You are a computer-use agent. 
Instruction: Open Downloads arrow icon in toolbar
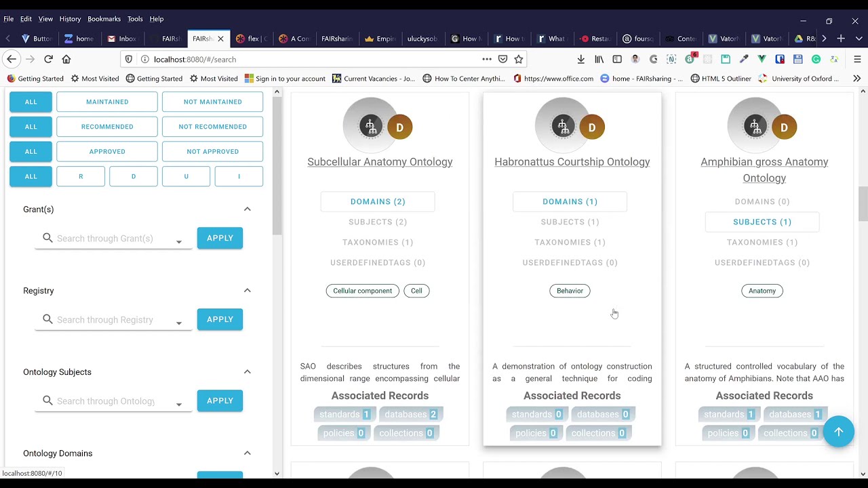(581, 59)
